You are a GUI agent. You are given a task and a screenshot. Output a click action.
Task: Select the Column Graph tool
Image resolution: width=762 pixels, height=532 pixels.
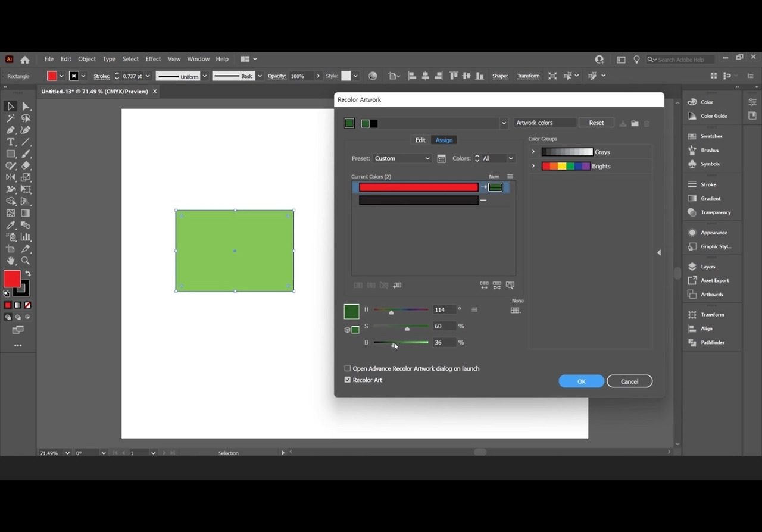tap(26, 237)
